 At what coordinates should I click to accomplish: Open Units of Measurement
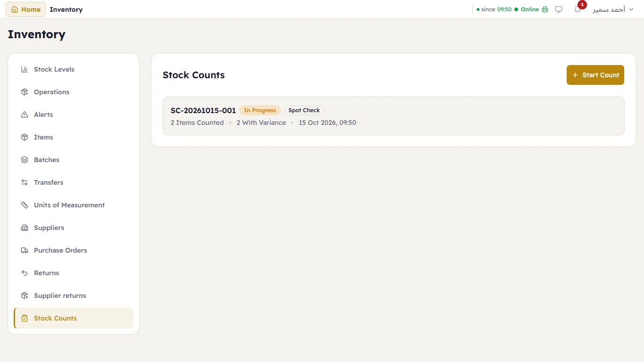pyautogui.click(x=74, y=205)
